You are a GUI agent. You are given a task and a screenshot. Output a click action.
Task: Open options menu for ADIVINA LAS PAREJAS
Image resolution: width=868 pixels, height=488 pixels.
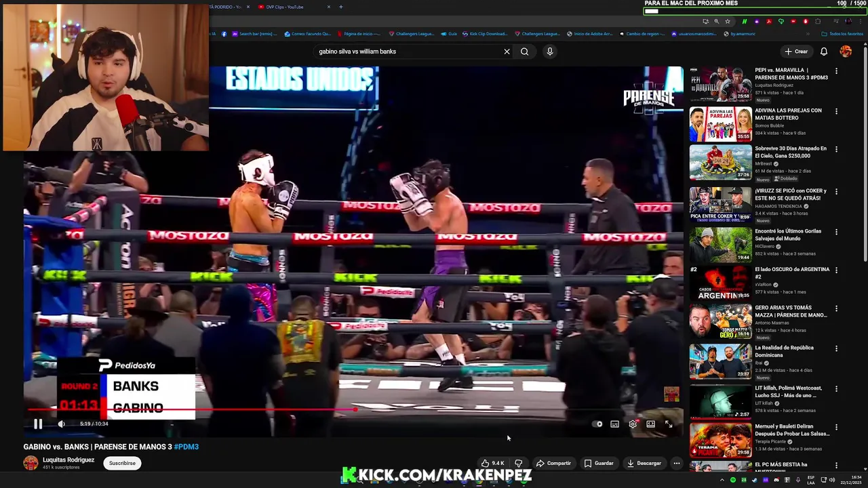[x=836, y=111]
